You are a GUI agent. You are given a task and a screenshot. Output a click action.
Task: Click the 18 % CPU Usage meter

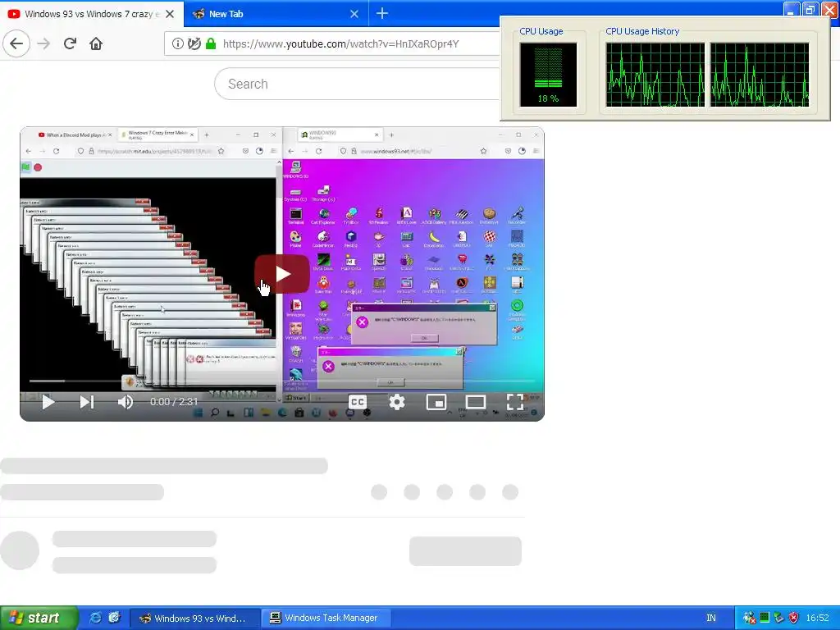548,75
